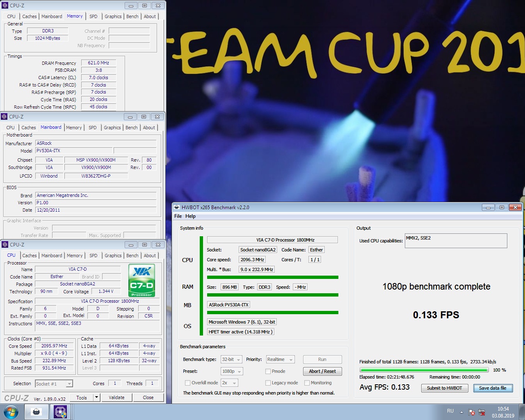Switch to SPD tab in the top CPU-Z Memory window
The image size is (525, 420).
point(94,16)
